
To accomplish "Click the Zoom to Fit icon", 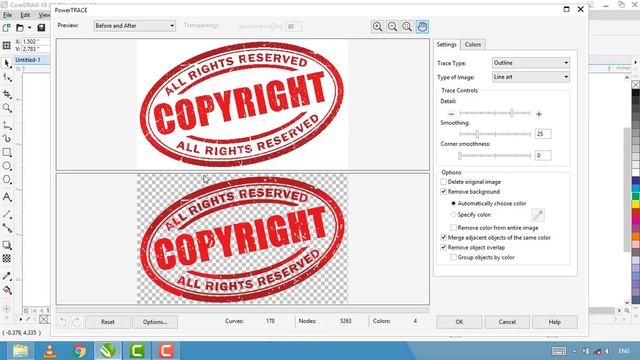I will tap(407, 27).
